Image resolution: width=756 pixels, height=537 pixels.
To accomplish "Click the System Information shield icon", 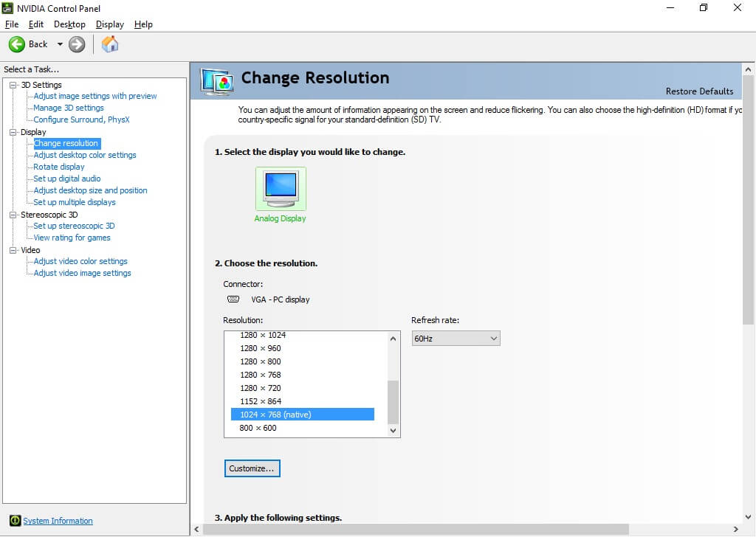I will (15, 521).
